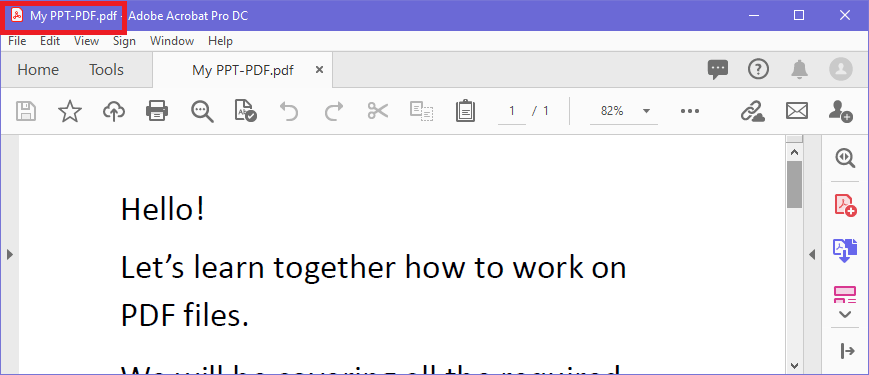Click the spell check document icon
Image resolution: width=869 pixels, height=375 pixels.
(245, 111)
